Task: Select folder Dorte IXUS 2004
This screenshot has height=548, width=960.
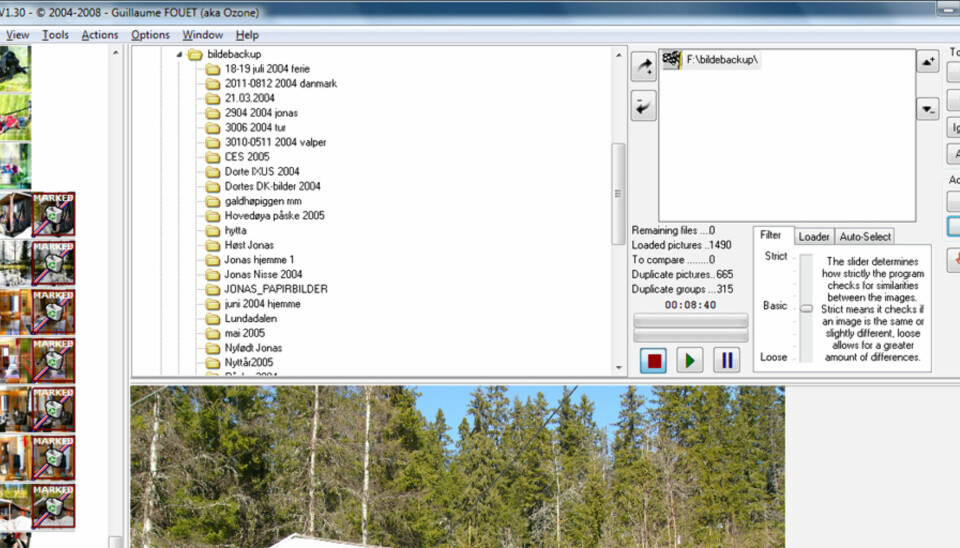Action: coord(261,171)
